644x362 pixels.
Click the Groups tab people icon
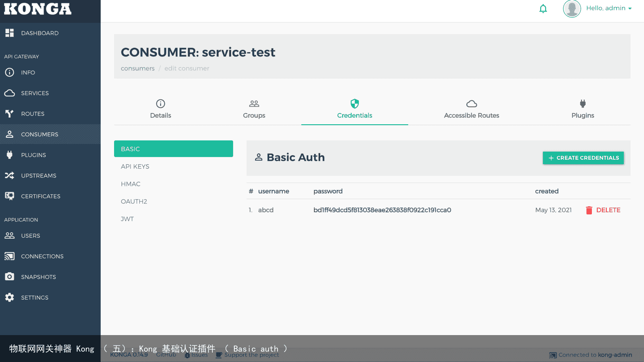(x=254, y=104)
